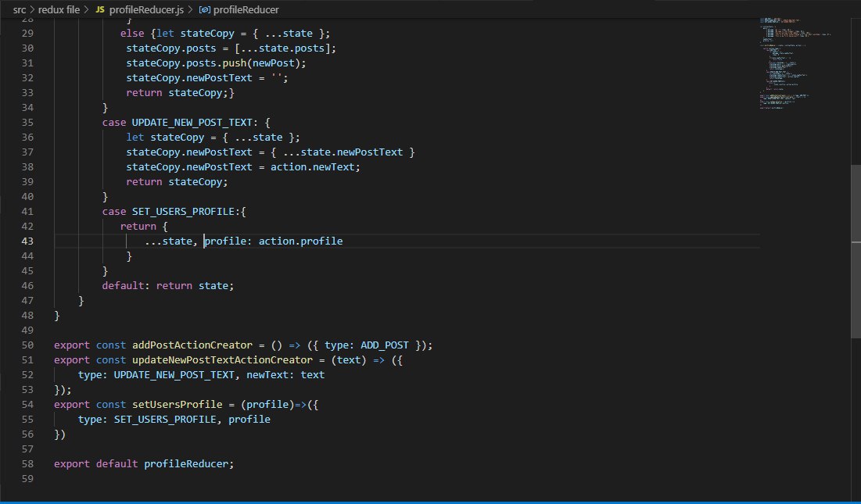861x504 pixels.
Task: Select line number 54 in the gutter
Action: point(27,404)
